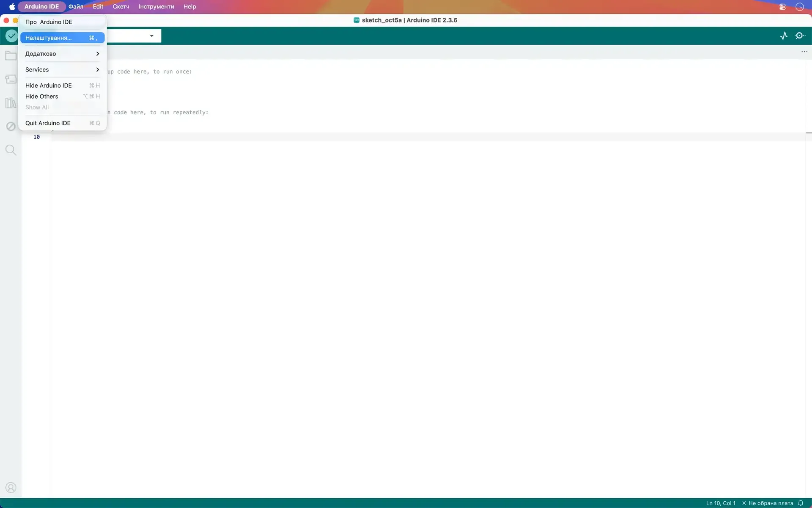Screen dimensions: 812x508
Task: Open the Інструменти menu
Action: tap(156, 7)
